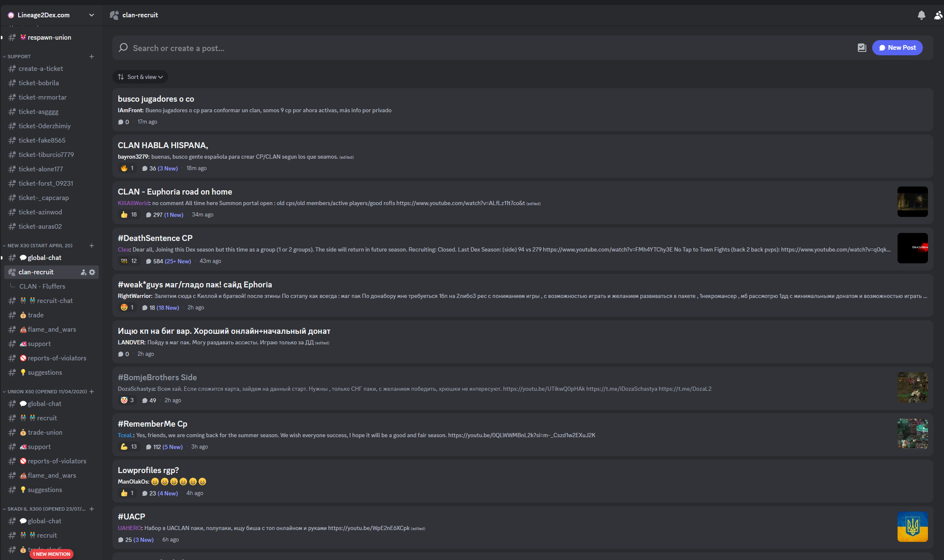Toggle the flexed-arm reaction on #RememberMe Cp
Viewport: 944px width, 560px height.
point(129,447)
